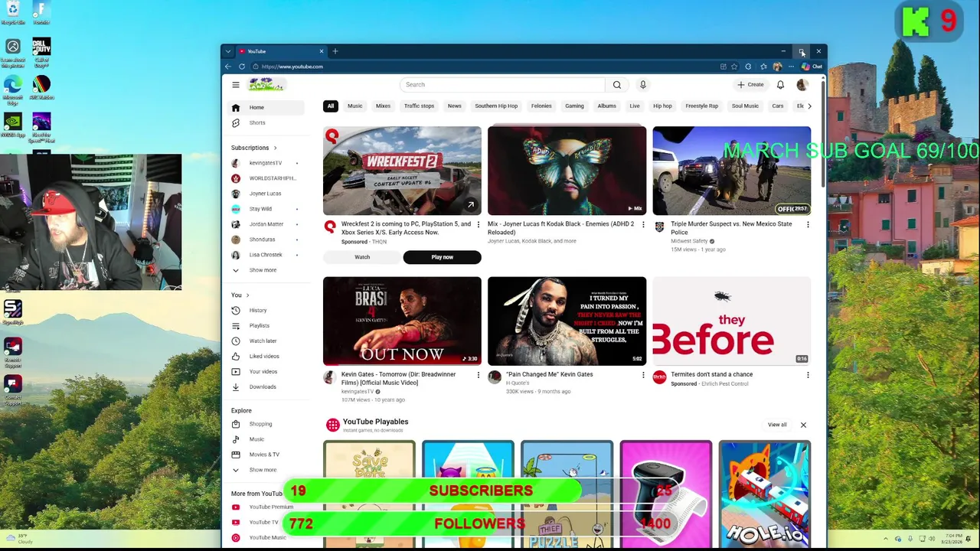The width and height of the screenshot is (980, 551).
Task: Click the YouTube logo doodle
Action: [266, 85]
